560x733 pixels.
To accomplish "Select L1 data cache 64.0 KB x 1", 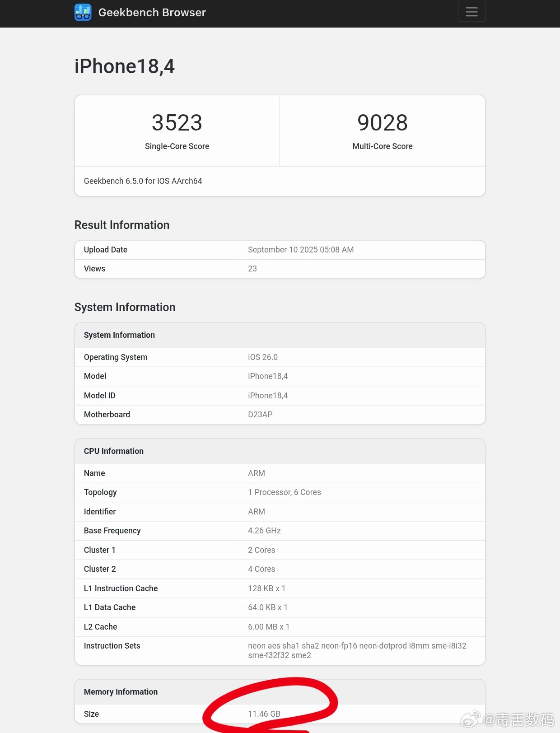I will coord(268,607).
